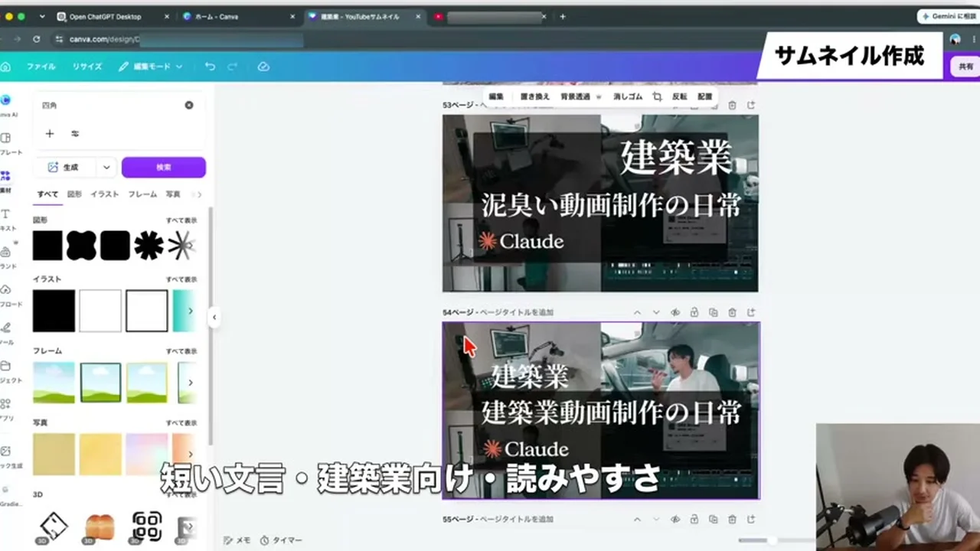Switch to the フレーム category tab
This screenshot has height=551, width=980.
pyautogui.click(x=142, y=194)
